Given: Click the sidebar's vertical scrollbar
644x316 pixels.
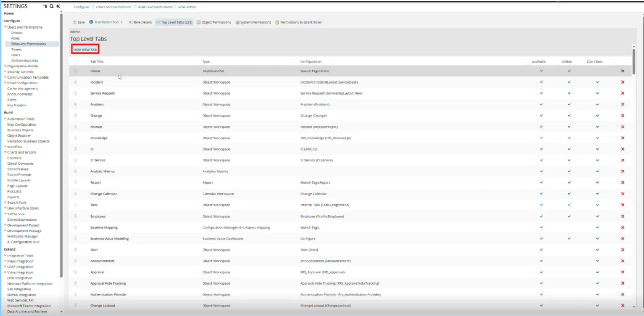Looking at the screenshot, I should coord(61,145).
